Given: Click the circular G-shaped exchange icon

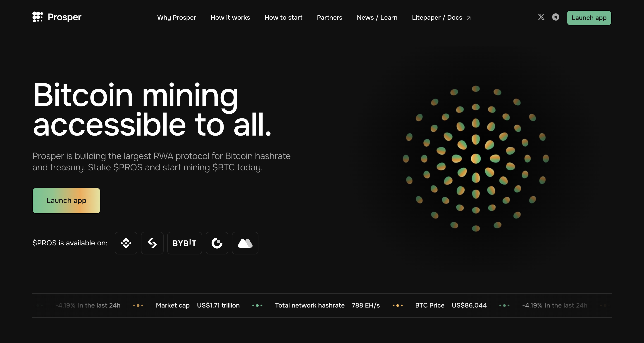Looking at the screenshot, I should (x=217, y=243).
